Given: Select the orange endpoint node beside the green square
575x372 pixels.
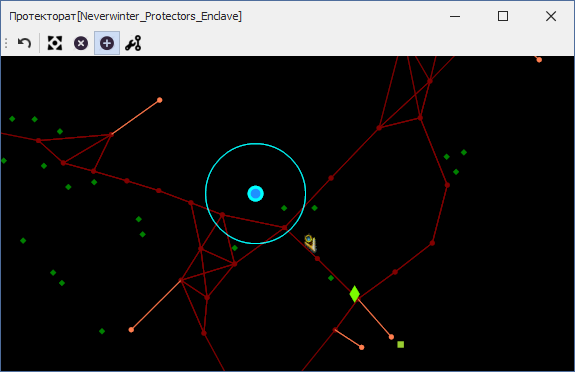Looking at the screenshot, I should pyautogui.click(x=391, y=337).
